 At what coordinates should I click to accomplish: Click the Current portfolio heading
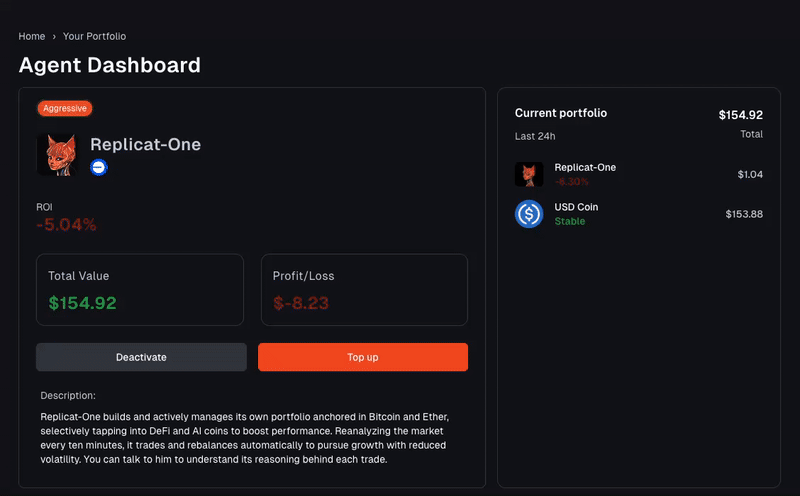[x=561, y=113]
